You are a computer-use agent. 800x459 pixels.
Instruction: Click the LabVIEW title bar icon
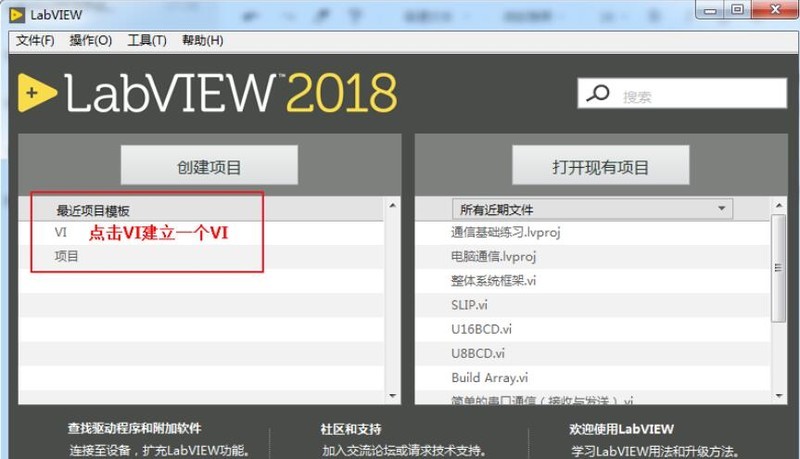click(x=17, y=15)
